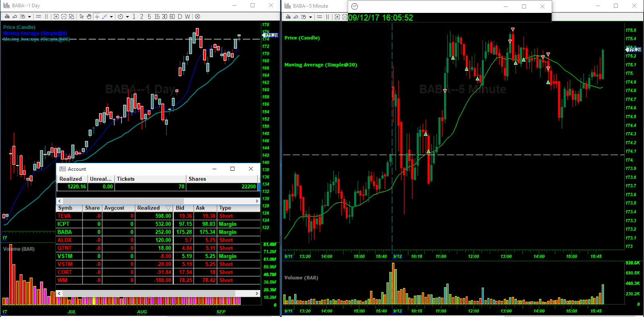This screenshot has width=644, height=317.
Task: Select the CORT row symbol
Action: coord(64,273)
